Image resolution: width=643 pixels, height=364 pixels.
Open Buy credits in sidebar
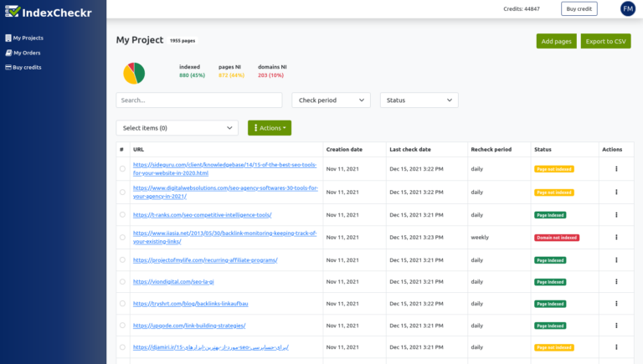coord(27,67)
